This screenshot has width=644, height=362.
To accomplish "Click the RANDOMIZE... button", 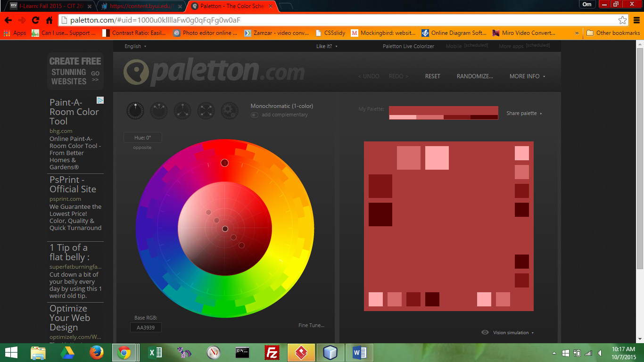I will pos(475,76).
